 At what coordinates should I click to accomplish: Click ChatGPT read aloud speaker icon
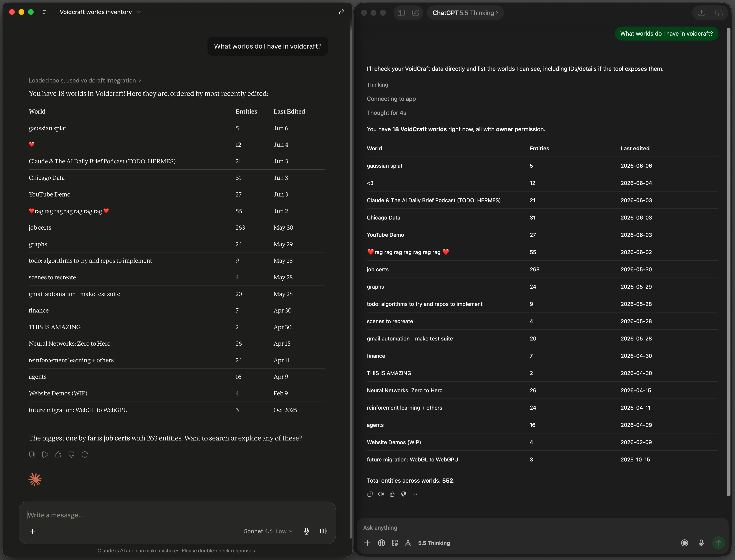tap(381, 494)
